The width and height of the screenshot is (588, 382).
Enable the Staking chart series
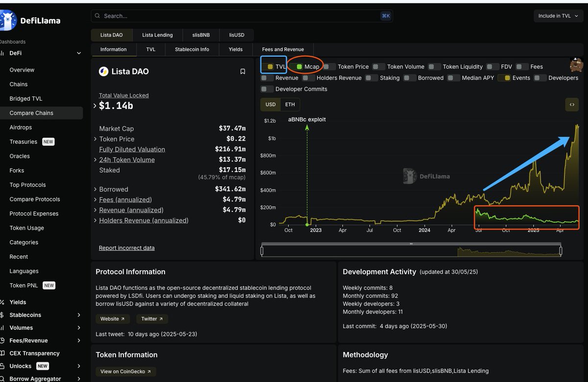click(372, 78)
